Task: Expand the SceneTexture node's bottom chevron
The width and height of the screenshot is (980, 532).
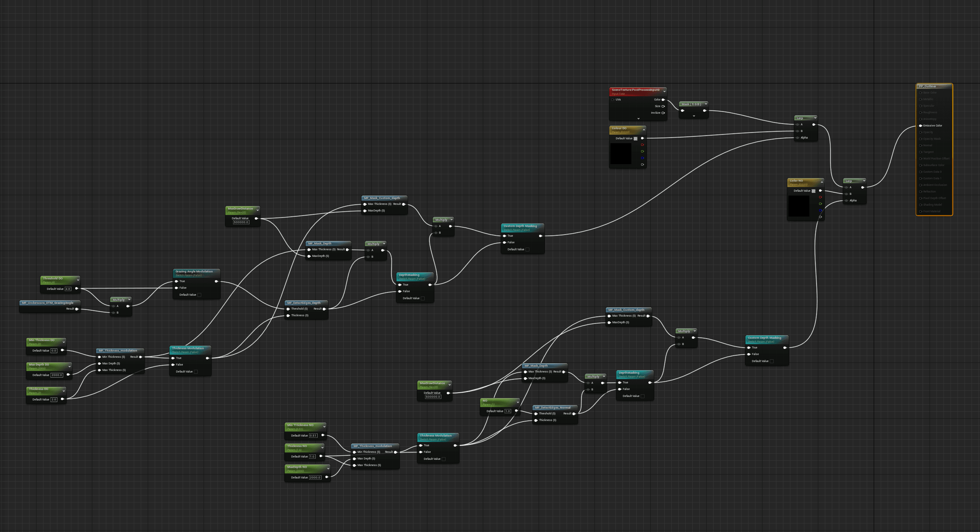Action: point(638,118)
